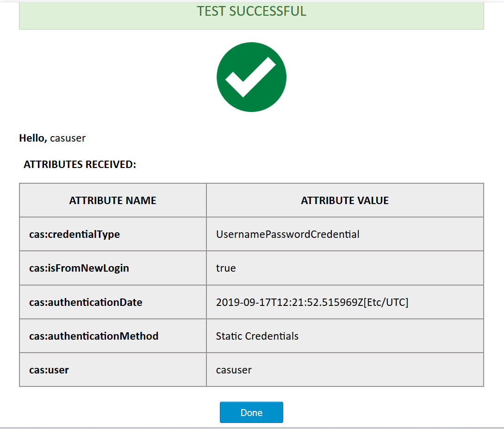The height and width of the screenshot is (429, 504).
Task: Select the casuser value cell
Action: point(233,370)
